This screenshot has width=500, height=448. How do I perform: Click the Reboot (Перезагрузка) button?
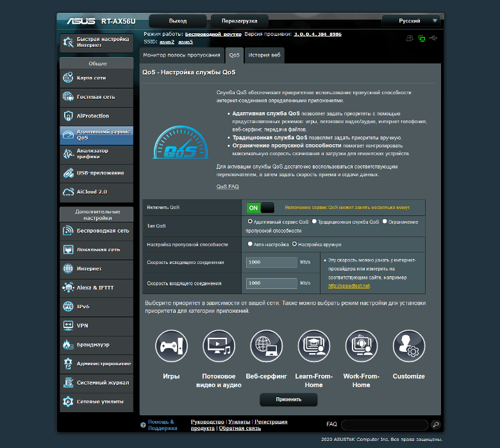pyautogui.click(x=240, y=21)
